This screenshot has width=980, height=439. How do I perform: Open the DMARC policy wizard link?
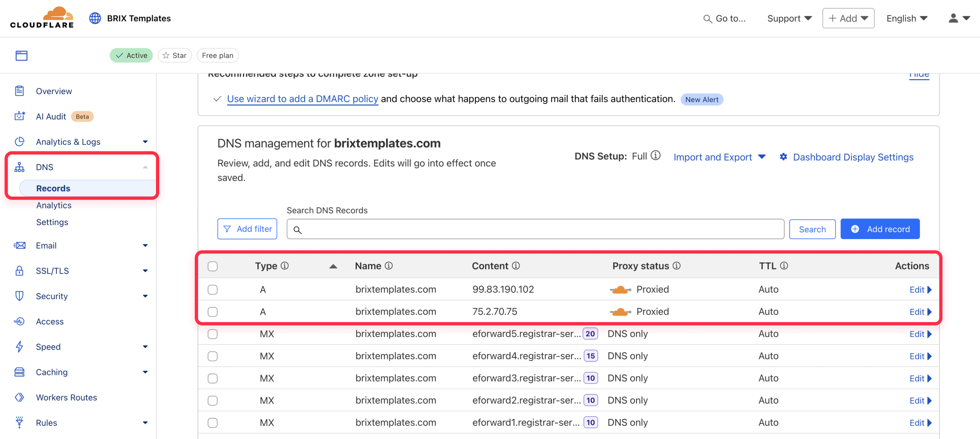[x=303, y=99]
